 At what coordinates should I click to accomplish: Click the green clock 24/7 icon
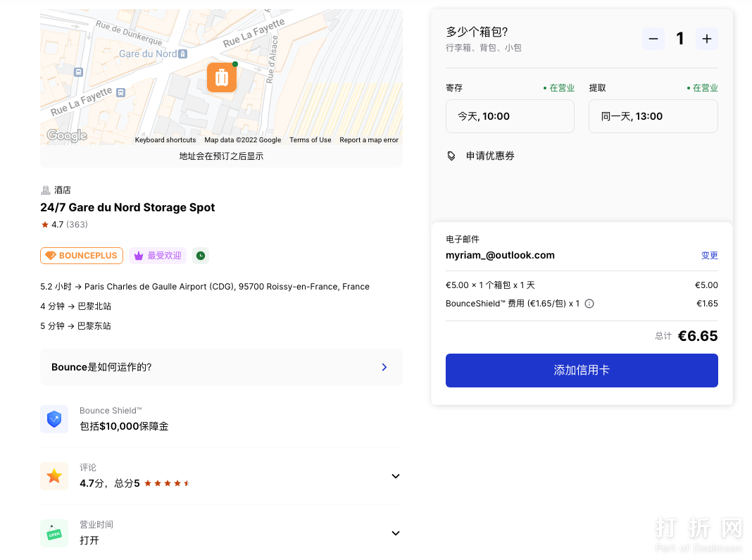coord(201,256)
